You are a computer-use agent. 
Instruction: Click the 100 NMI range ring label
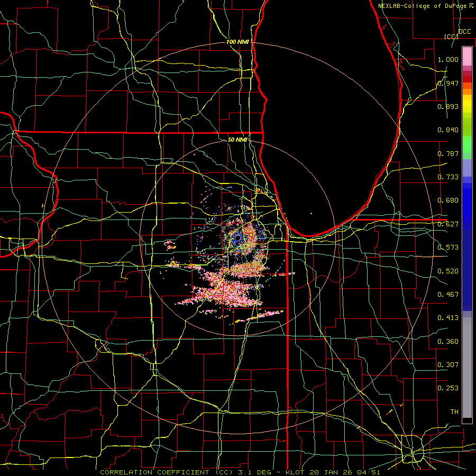tap(237, 42)
